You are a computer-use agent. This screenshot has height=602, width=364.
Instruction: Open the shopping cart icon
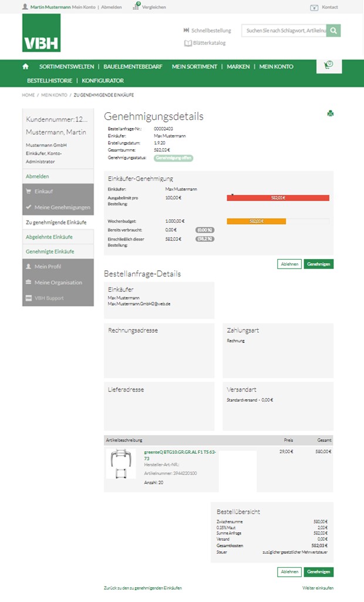pyautogui.click(x=329, y=65)
